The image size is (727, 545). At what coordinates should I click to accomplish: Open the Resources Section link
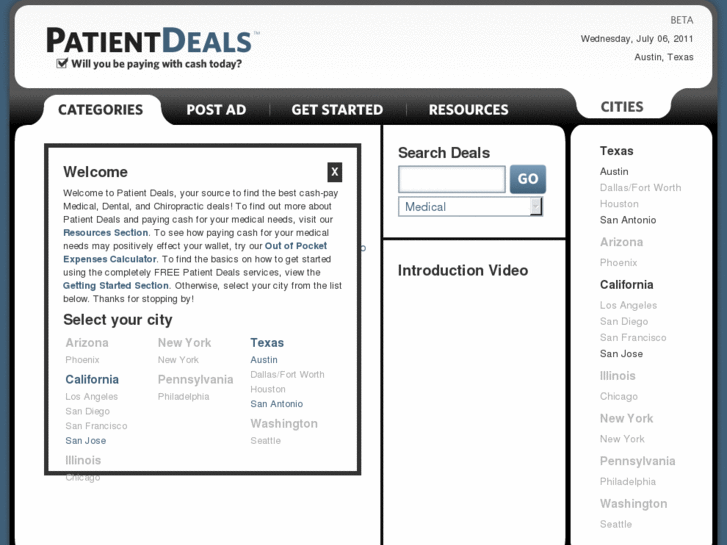(x=105, y=233)
